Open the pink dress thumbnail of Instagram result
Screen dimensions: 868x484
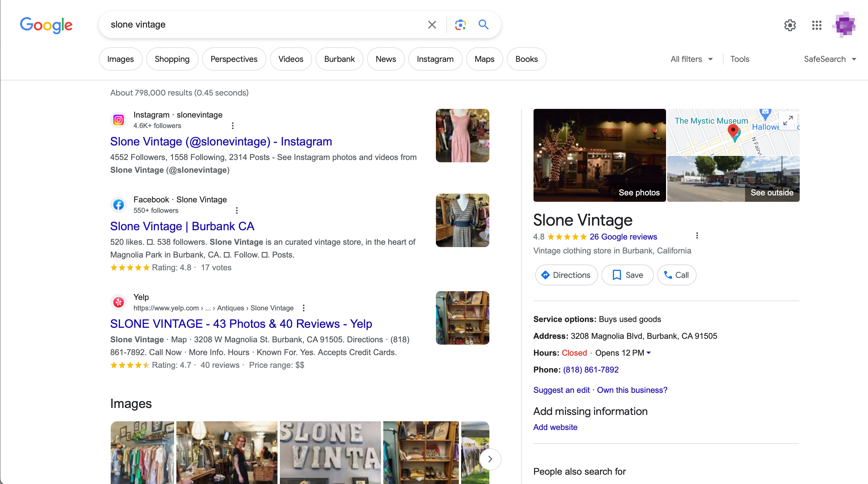(x=462, y=135)
